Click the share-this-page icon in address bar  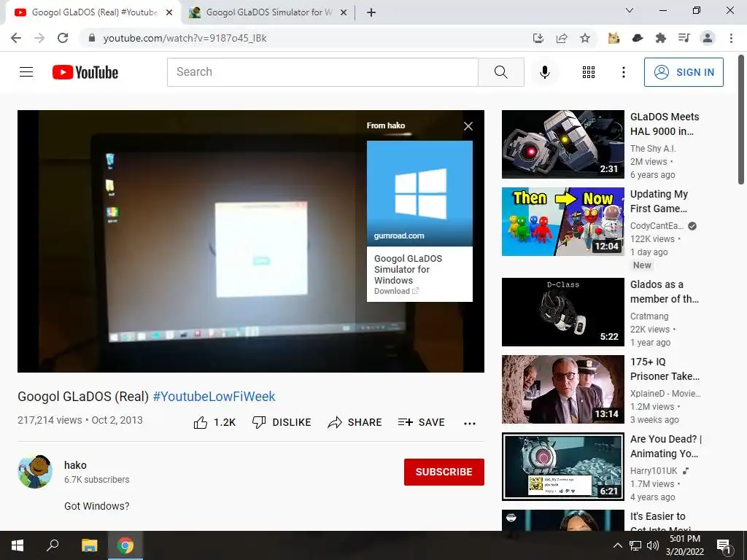(x=562, y=38)
